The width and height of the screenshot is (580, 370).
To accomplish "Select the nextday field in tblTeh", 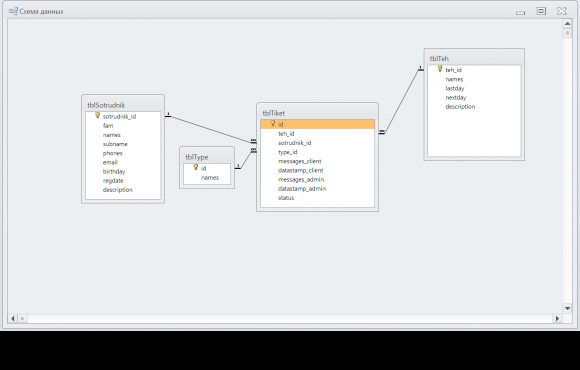I will (474, 98).
